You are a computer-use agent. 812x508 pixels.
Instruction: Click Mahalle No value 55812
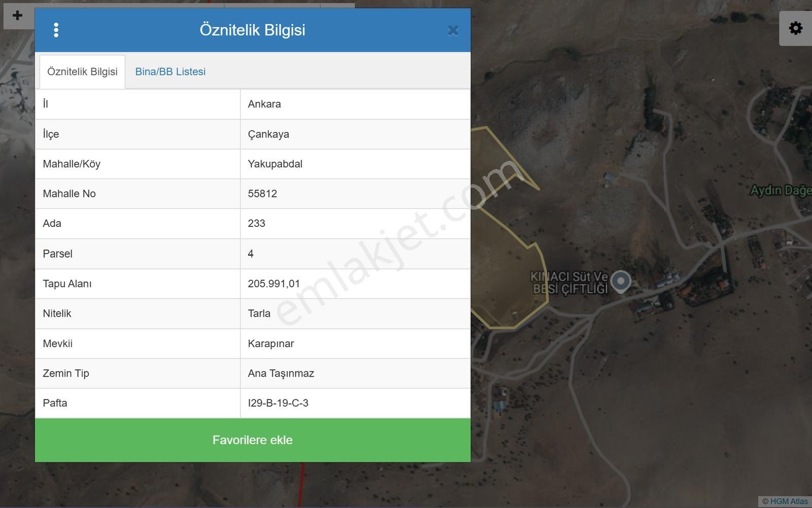[x=262, y=193]
